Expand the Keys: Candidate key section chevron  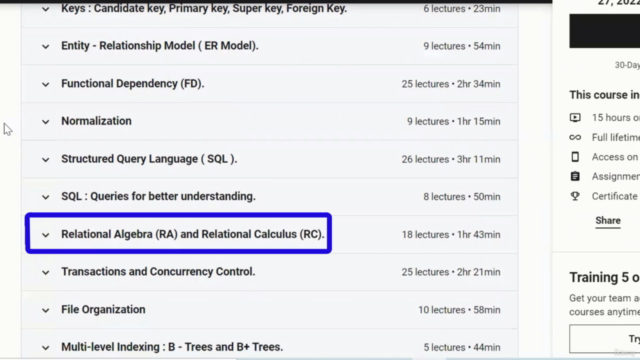(x=45, y=9)
